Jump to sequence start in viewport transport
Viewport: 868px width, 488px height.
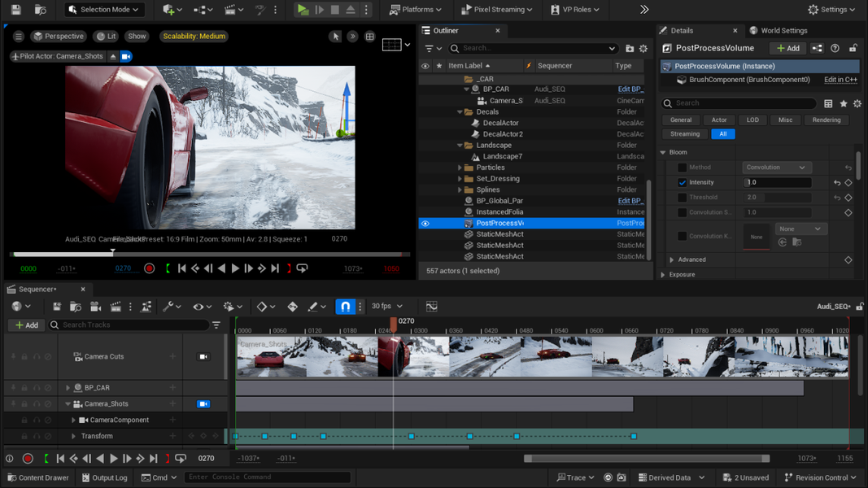(x=181, y=268)
